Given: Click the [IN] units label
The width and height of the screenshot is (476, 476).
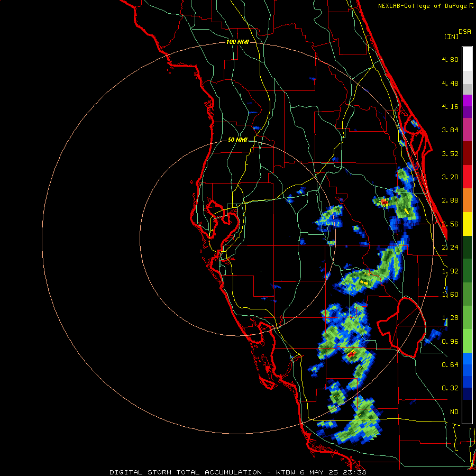Looking at the screenshot, I should point(451,36).
